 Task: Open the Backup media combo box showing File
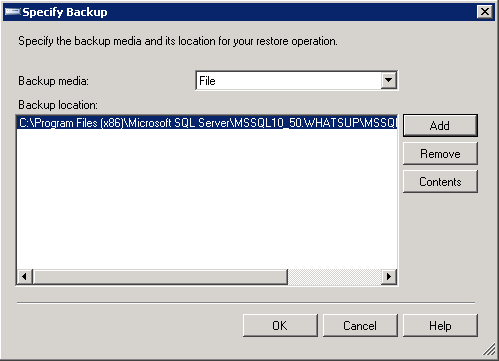tap(296, 80)
